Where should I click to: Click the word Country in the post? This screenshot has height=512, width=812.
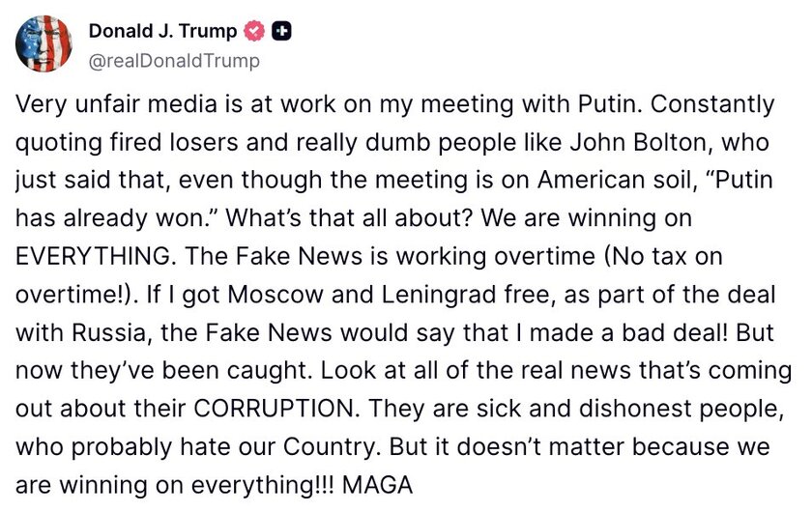(x=329, y=448)
